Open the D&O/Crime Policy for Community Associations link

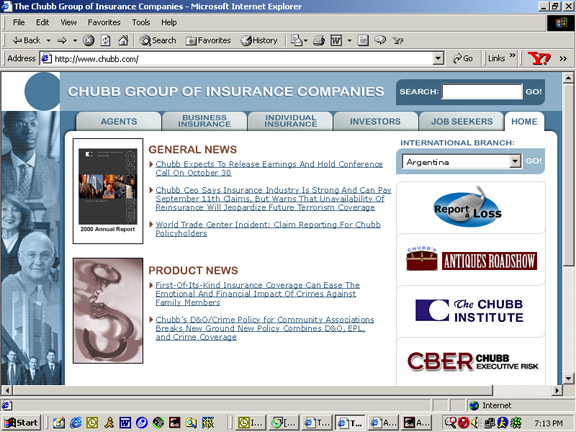[264, 328]
